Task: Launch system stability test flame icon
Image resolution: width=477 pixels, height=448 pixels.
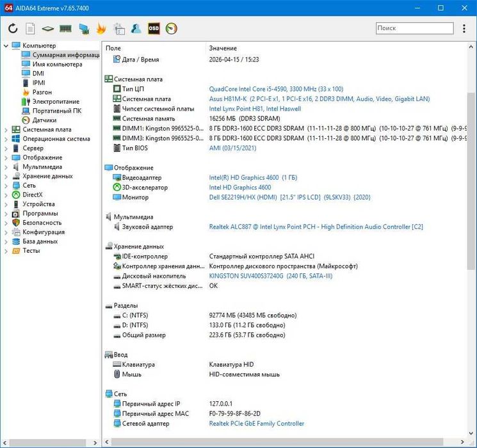Action: tap(101, 29)
